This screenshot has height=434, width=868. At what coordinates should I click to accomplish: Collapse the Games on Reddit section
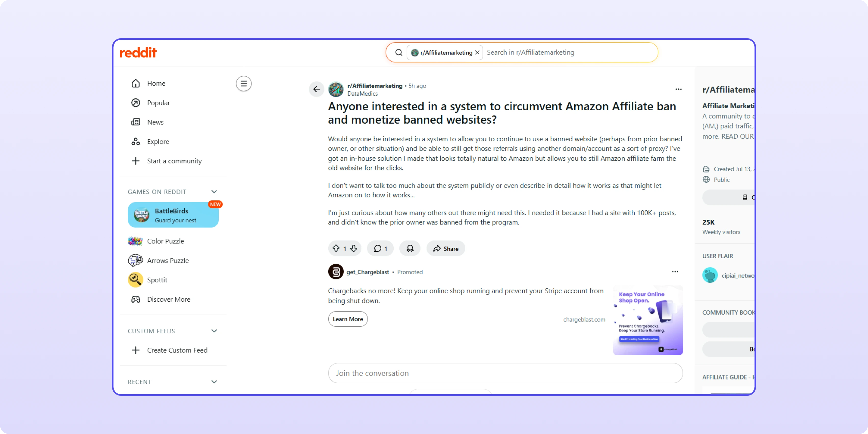pyautogui.click(x=214, y=192)
